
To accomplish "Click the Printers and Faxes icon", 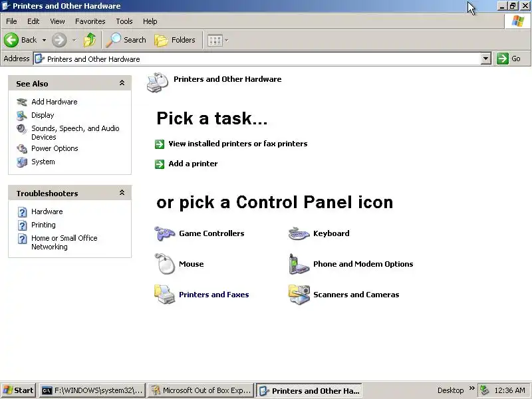I will pos(164,294).
